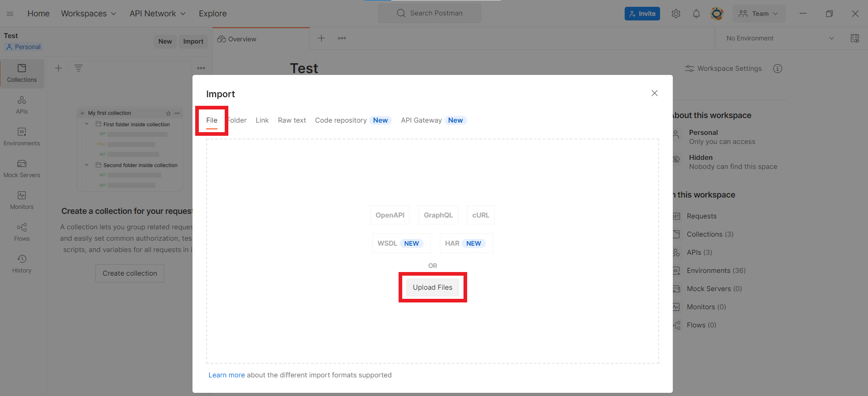Collapse Second folder inside collection

pos(87,165)
